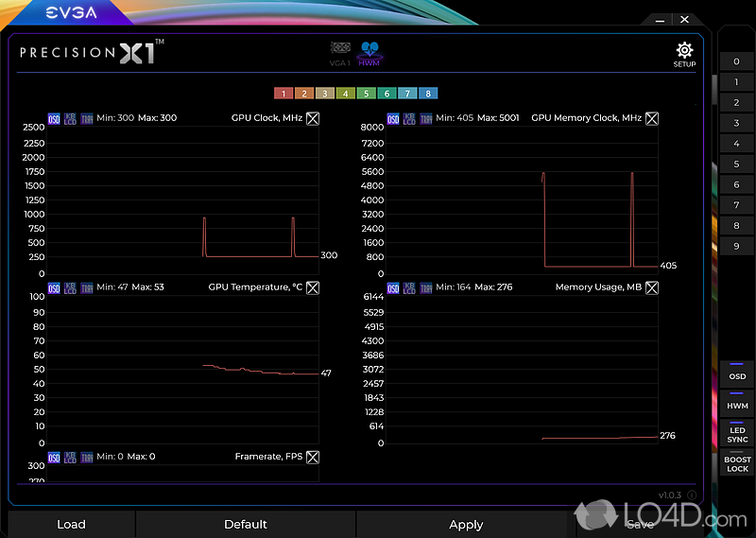Screen dimensions: 756x538
Task: Toggle KB LCD for GPU Memory Clock graph
Action: (x=409, y=118)
